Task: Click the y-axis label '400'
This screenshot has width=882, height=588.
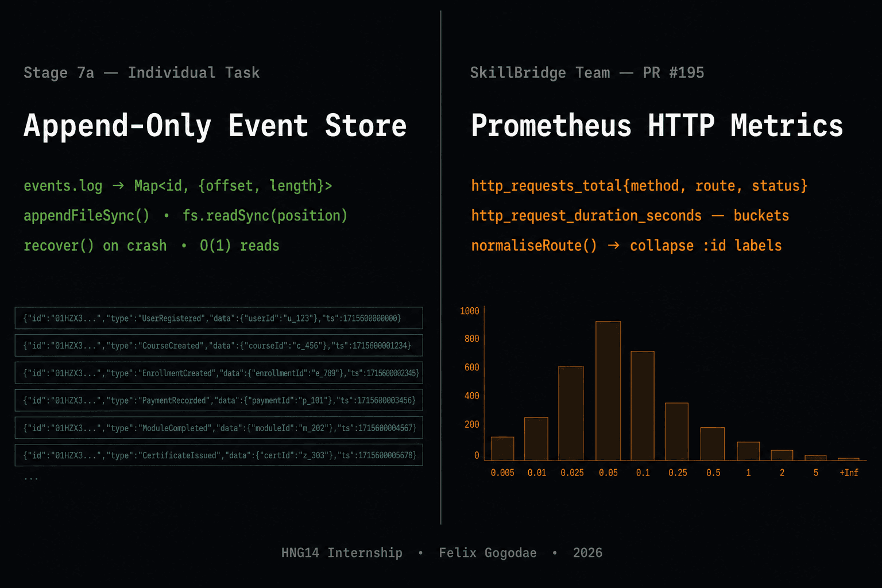Action: tap(472, 396)
